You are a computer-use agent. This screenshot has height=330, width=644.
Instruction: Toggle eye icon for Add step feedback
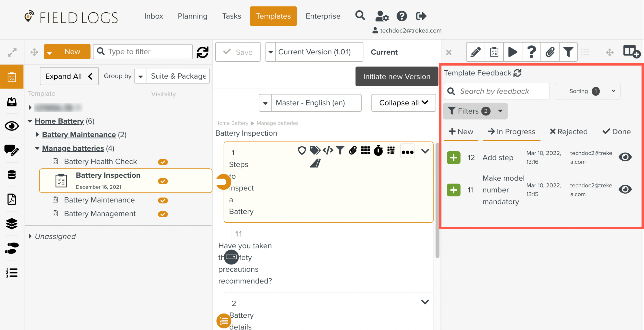pyautogui.click(x=625, y=157)
